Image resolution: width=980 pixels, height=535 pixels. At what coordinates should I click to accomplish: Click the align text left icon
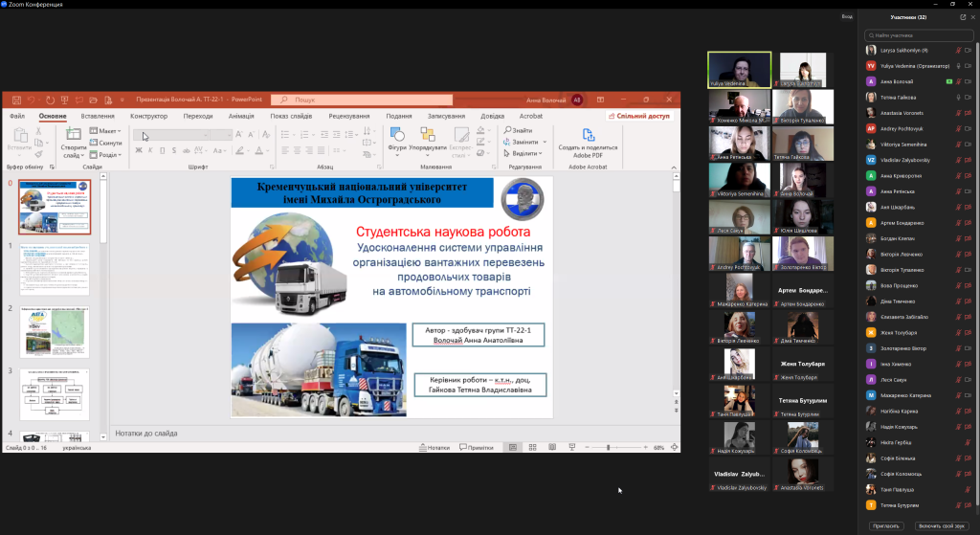pos(285,150)
